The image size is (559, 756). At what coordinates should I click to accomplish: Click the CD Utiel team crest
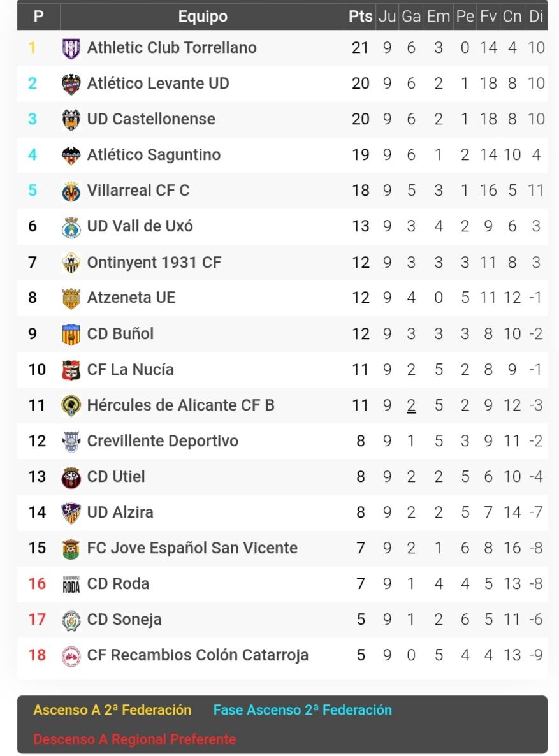pyautogui.click(x=71, y=477)
